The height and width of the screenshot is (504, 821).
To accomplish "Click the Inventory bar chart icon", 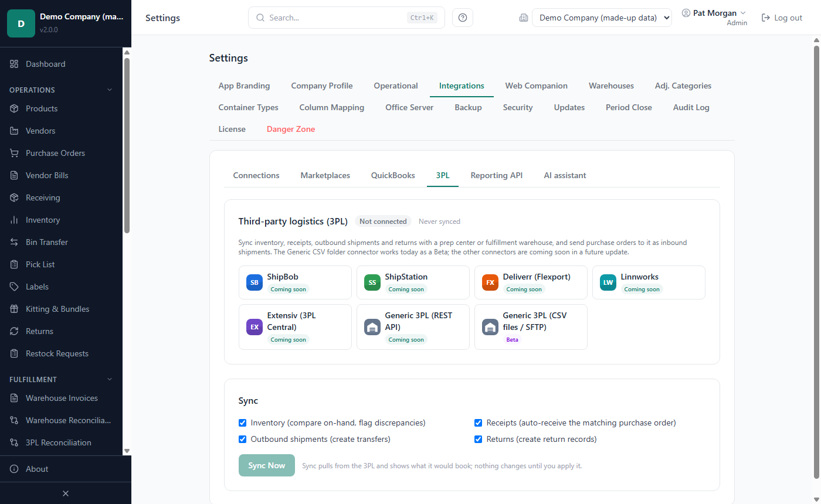I will [x=14, y=220].
